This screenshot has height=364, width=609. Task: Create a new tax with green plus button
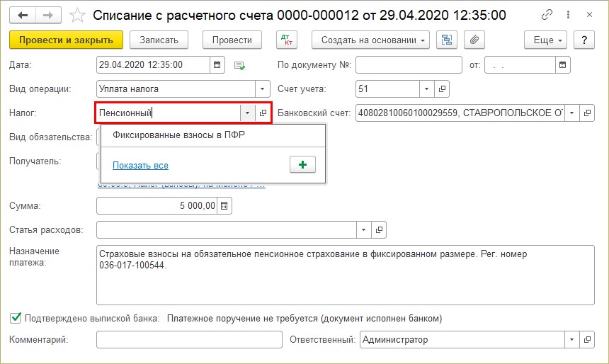point(302,165)
